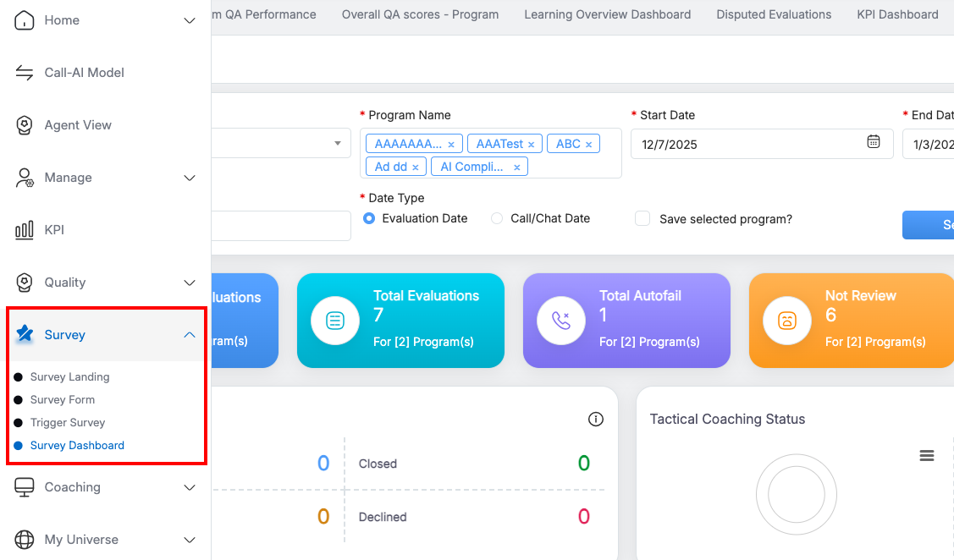Select the Call/Chat Date radio option
This screenshot has width=954, height=560.
click(x=497, y=218)
